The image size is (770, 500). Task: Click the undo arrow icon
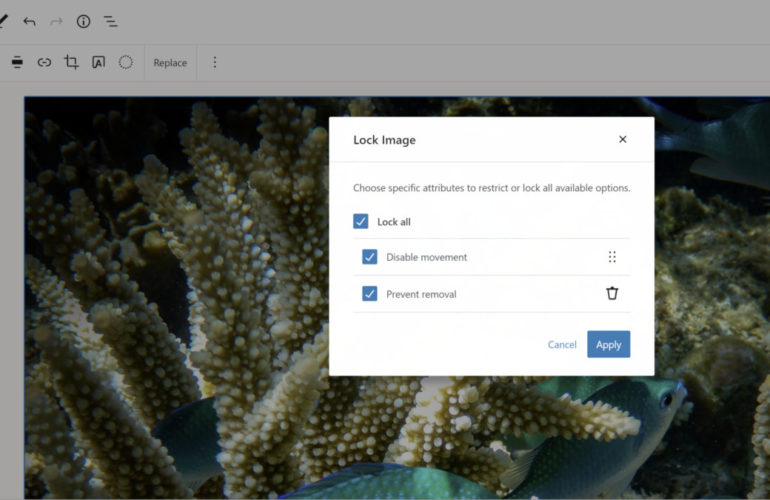tap(29, 21)
